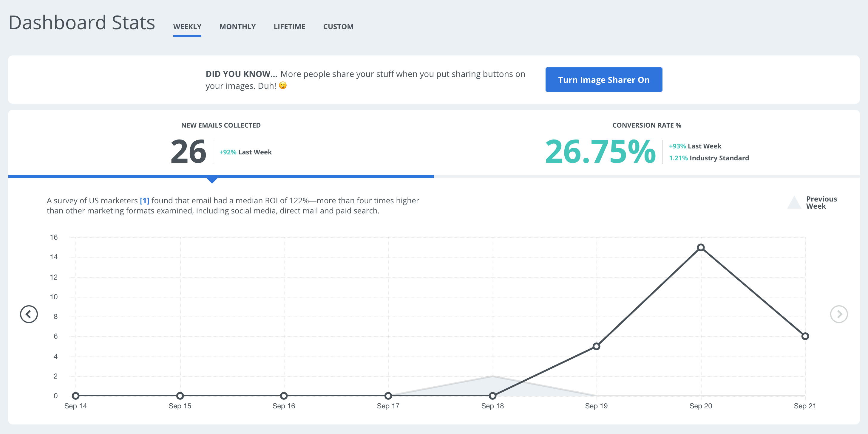Screen dimensions: 868x434
Task: Click the Sep 16 data point
Action: tap(284, 396)
